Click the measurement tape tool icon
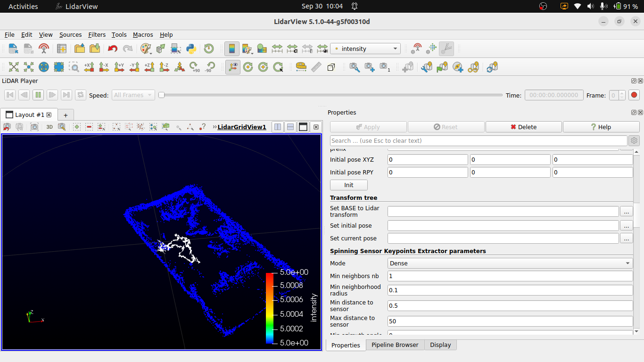 coord(301,67)
